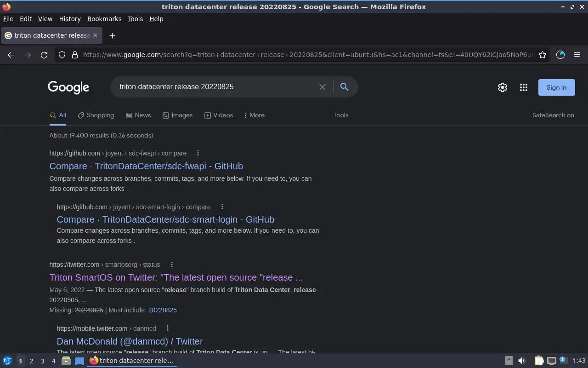Screen dimensions: 588x368
Task: Focus the Google search input field
Action: coord(216,87)
